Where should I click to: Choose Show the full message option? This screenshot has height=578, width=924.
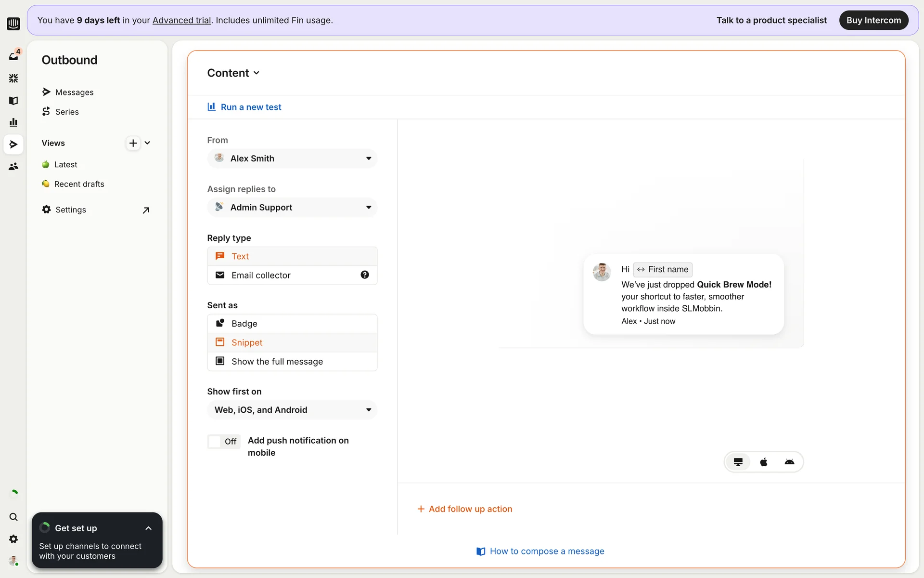coord(292,362)
